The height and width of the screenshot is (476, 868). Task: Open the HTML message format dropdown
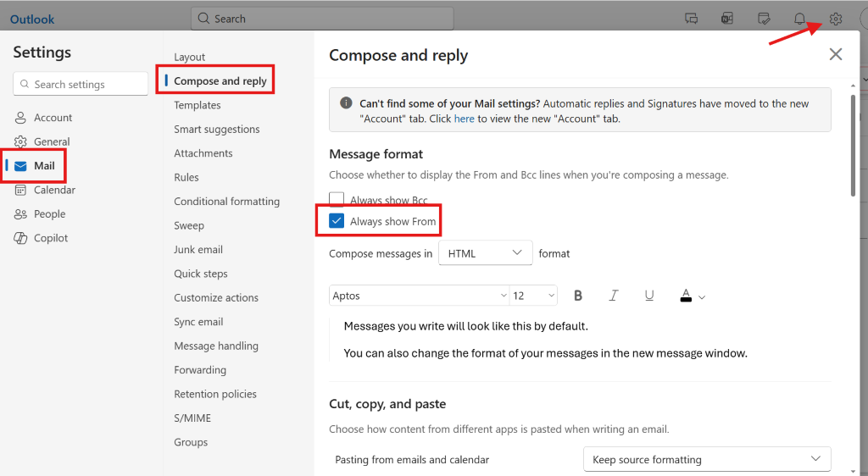point(486,253)
